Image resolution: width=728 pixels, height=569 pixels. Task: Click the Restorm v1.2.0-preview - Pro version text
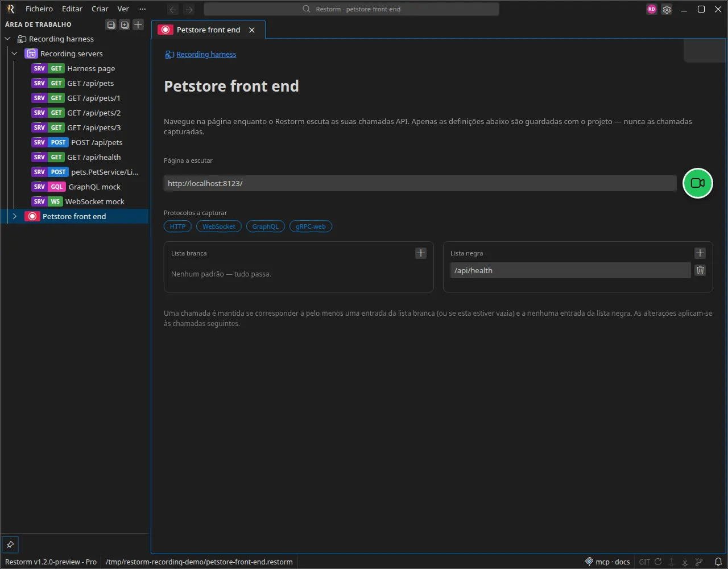pos(51,562)
